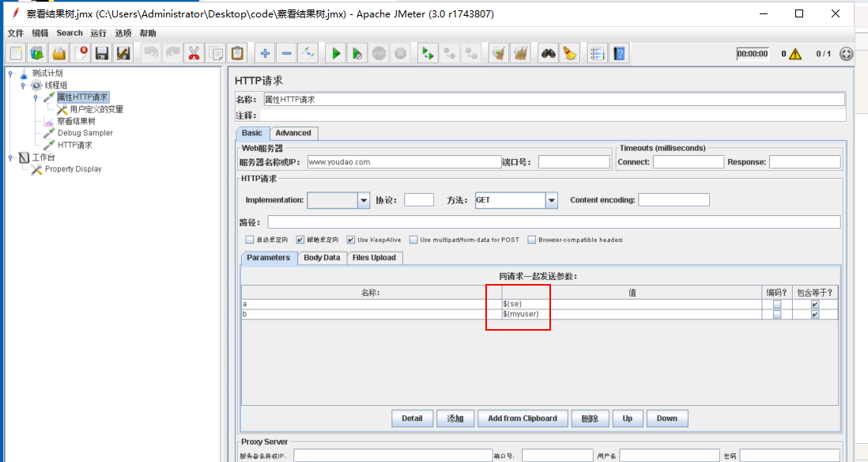Open the Implementation dropdown

[x=363, y=200]
